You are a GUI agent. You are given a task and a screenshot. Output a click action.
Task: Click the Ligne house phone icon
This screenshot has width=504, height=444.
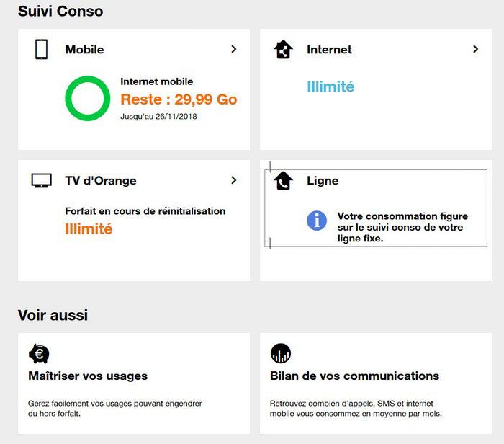(x=284, y=181)
